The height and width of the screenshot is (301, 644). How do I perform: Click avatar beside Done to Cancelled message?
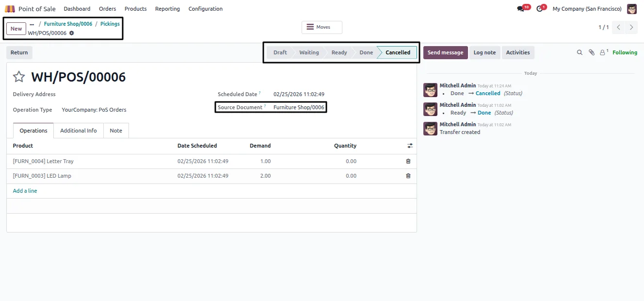(x=430, y=90)
